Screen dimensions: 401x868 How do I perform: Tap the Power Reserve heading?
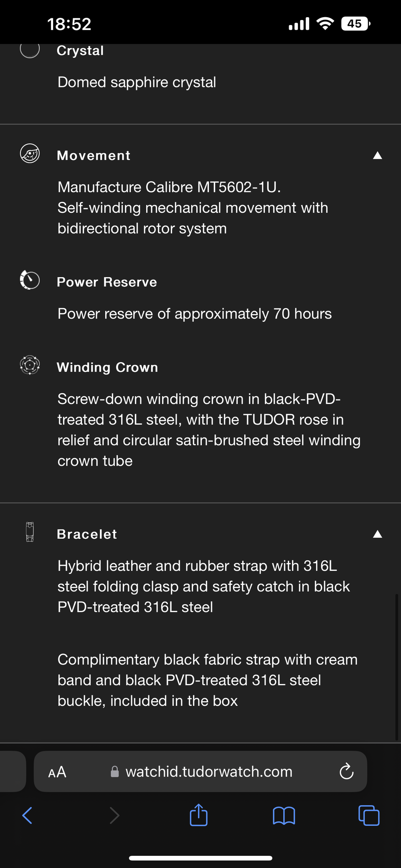(x=107, y=282)
